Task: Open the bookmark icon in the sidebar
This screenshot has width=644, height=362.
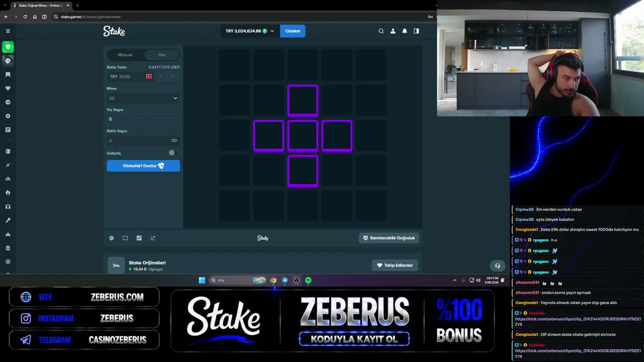Action: click(8, 74)
